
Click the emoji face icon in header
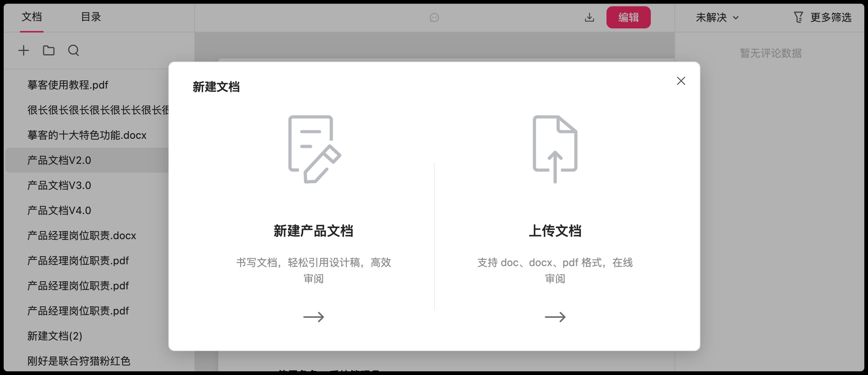(434, 18)
